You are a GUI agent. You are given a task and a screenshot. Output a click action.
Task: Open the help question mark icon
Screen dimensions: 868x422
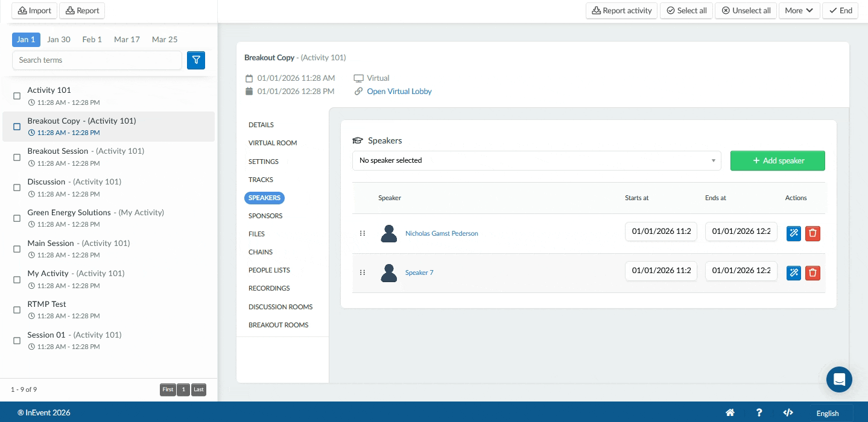[x=759, y=413]
